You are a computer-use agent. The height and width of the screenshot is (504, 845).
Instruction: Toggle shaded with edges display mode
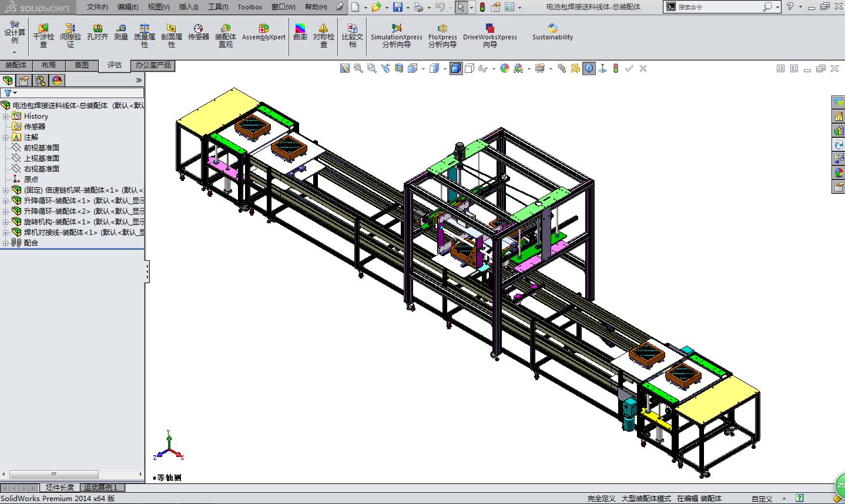pos(455,68)
